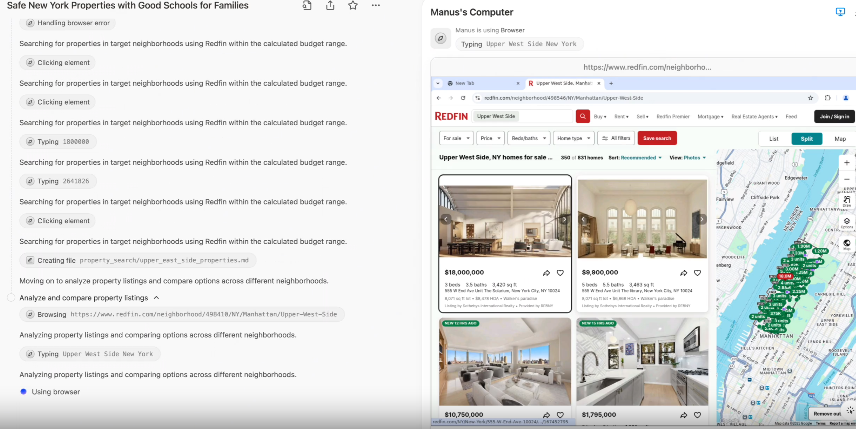Open the Mortgage menu in Redfin navigation
Image resolution: width=856 pixels, height=429 pixels.
(710, 117)
